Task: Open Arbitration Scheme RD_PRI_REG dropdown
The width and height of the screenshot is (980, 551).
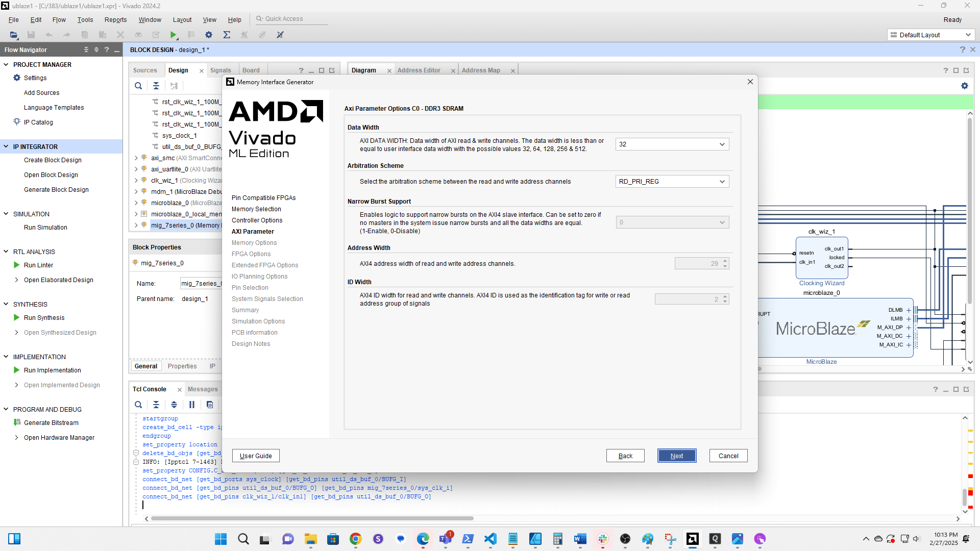Action: pos(672,182)
